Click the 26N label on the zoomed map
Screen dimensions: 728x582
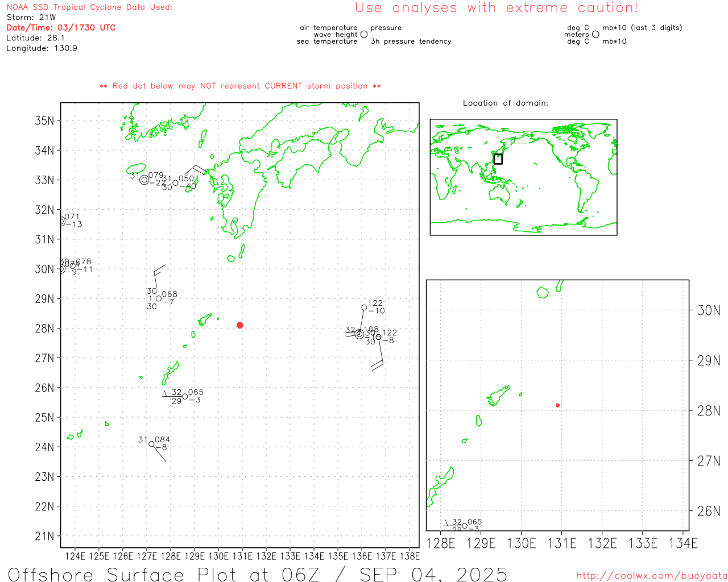point(709,511)
